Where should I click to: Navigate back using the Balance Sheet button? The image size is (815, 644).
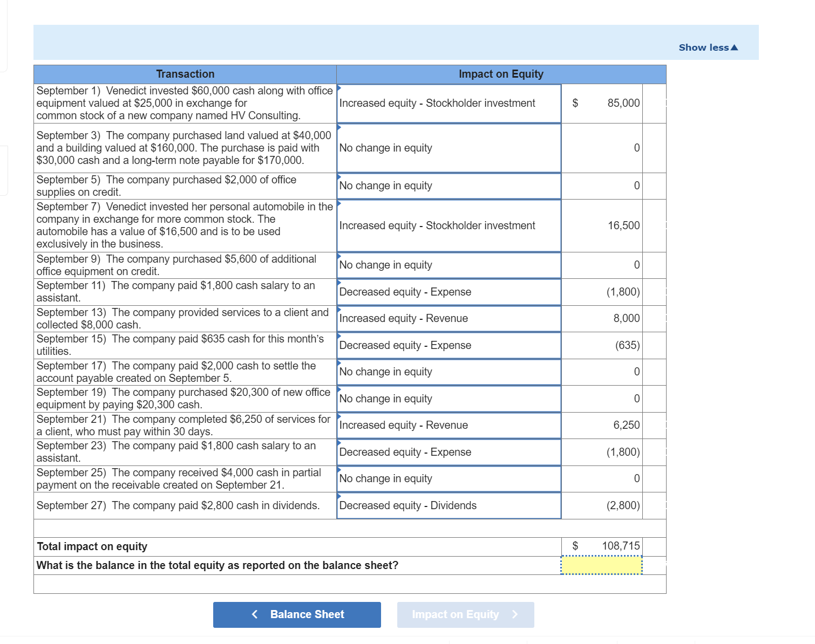[x=297, y=614]
